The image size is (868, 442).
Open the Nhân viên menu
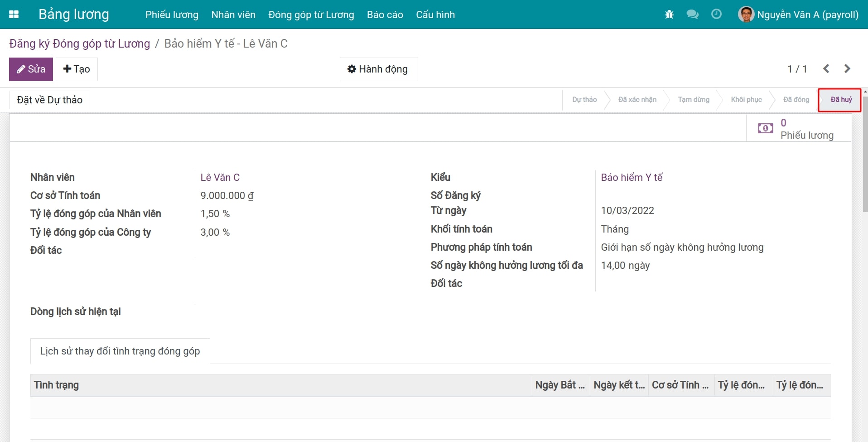click(x=233, y=15)
